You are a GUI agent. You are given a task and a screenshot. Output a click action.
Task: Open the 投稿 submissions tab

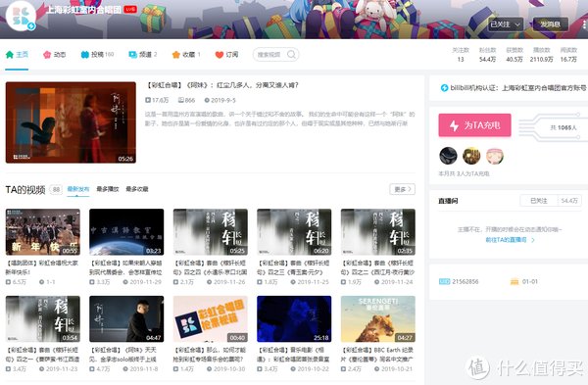point(97,54)
